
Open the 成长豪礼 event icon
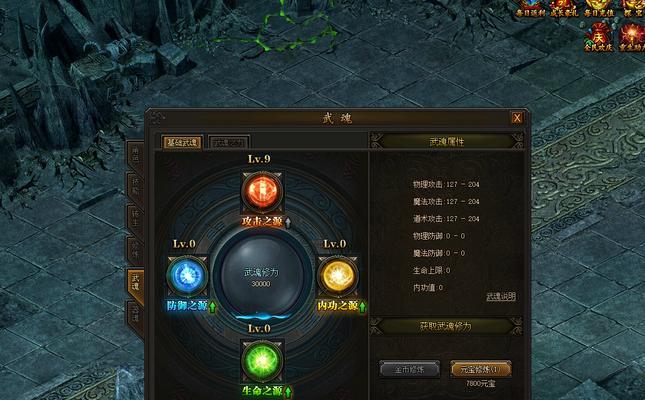pos(564,7)
